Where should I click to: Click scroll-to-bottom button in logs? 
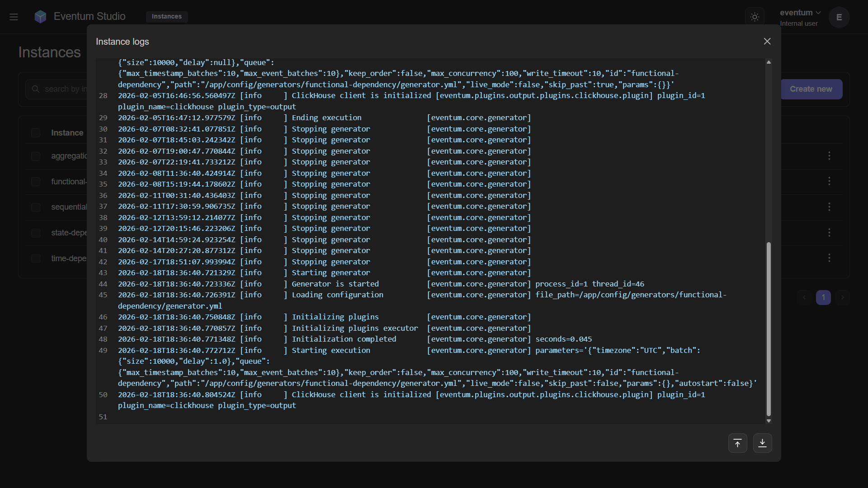(x=762, y=443)
